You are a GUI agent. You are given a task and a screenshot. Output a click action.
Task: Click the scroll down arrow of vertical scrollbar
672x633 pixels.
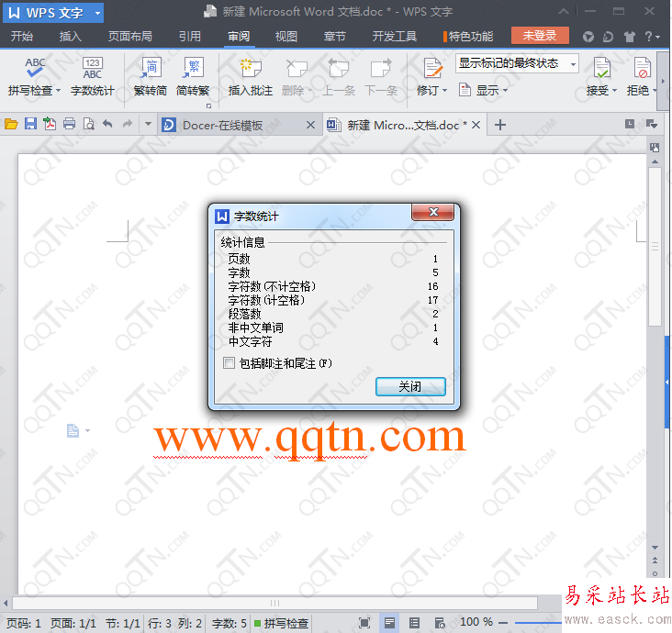[x=655, y=548]
